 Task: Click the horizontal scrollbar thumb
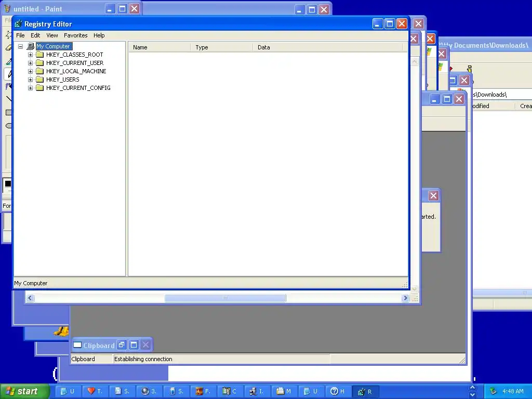[225, 298]
